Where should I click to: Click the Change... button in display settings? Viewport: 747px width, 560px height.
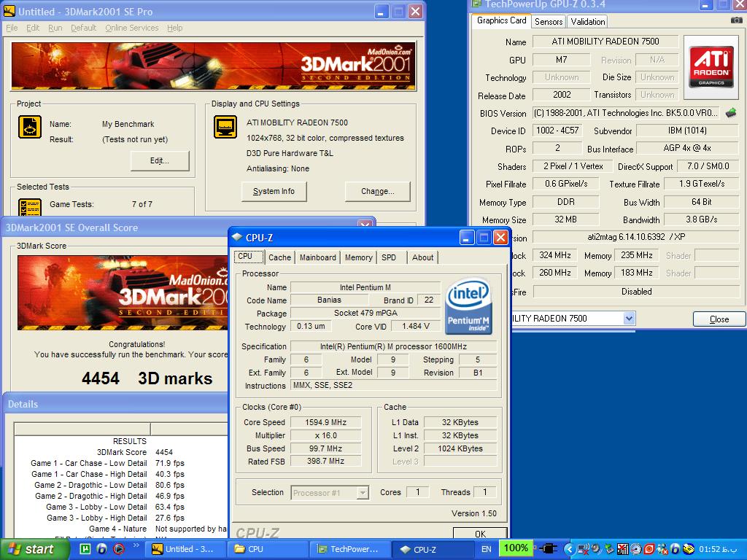point(378,191)
